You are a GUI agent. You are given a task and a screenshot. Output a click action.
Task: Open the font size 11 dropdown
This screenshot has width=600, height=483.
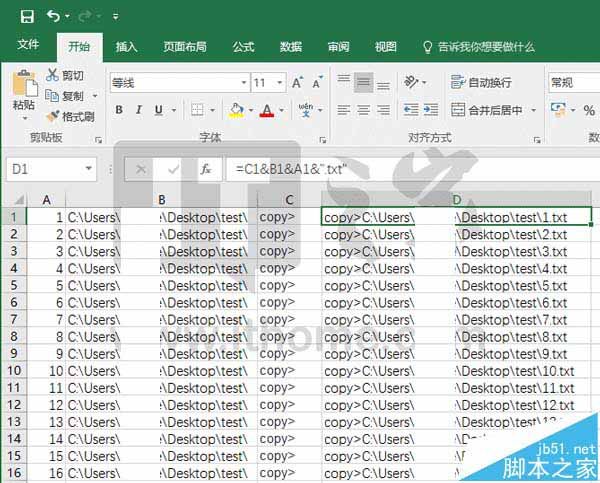click(280, 82)
